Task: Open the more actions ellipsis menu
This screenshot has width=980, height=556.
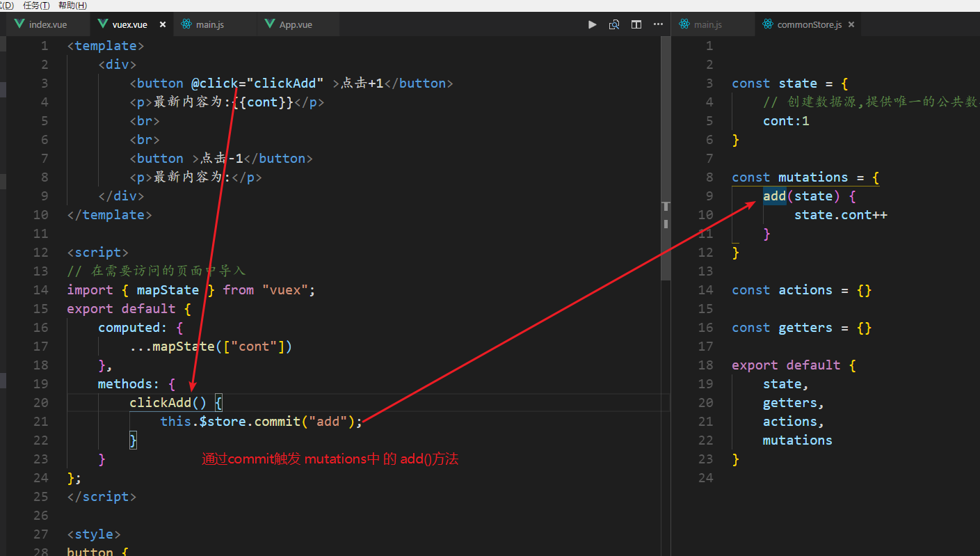Action: point(658,24)
